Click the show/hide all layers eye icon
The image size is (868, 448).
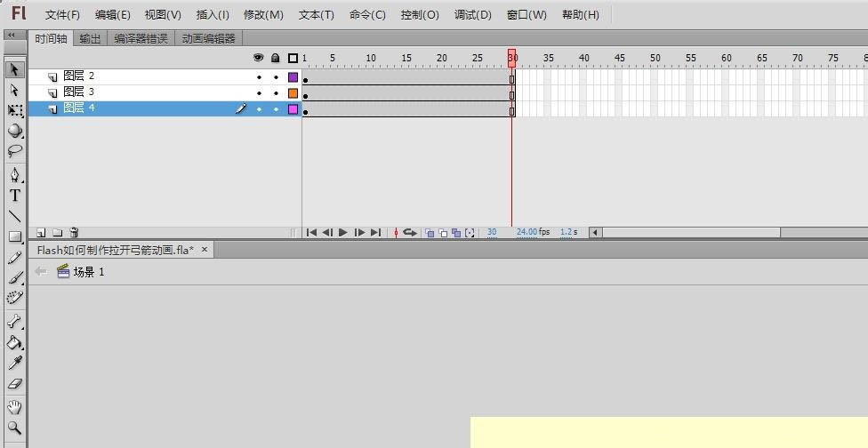pyautogui.click(x=258, y=58)
